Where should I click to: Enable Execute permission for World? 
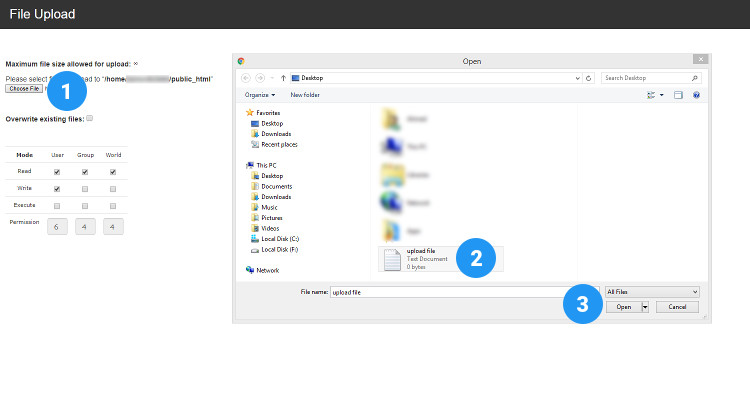tap(113, 206)
